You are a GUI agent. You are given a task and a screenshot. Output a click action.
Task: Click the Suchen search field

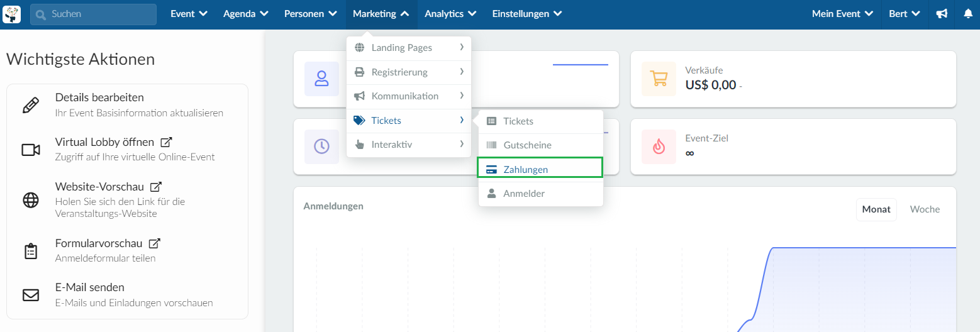click(93, 14)
